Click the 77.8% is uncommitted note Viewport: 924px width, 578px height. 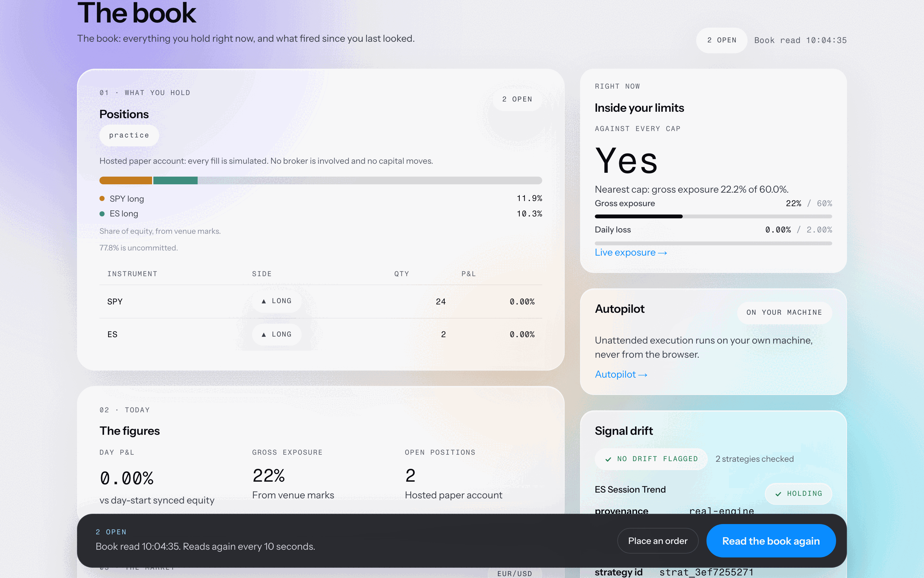click(139, 248)
